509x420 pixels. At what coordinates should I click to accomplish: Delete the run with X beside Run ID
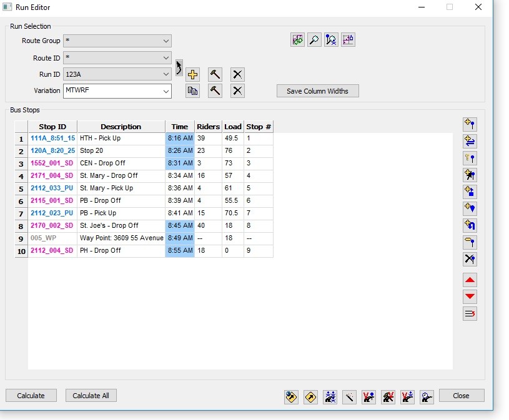point(237,75)
